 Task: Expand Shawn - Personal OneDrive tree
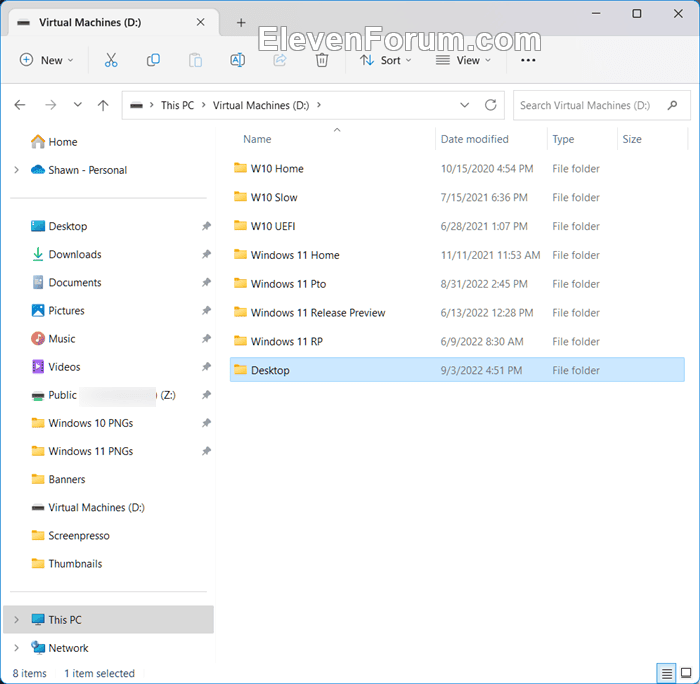coord(17,170)
